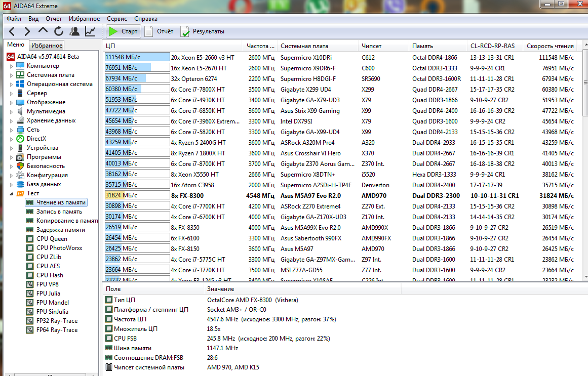This screenshot has height=376, width=588.
Task: Expand the Мультимедиа tree node
Action: [11, 111]
